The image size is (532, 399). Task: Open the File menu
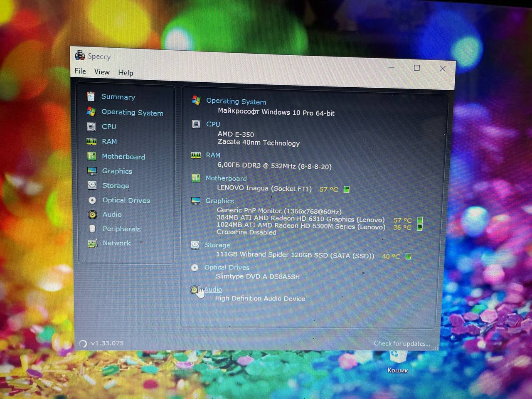coord(80,71)
